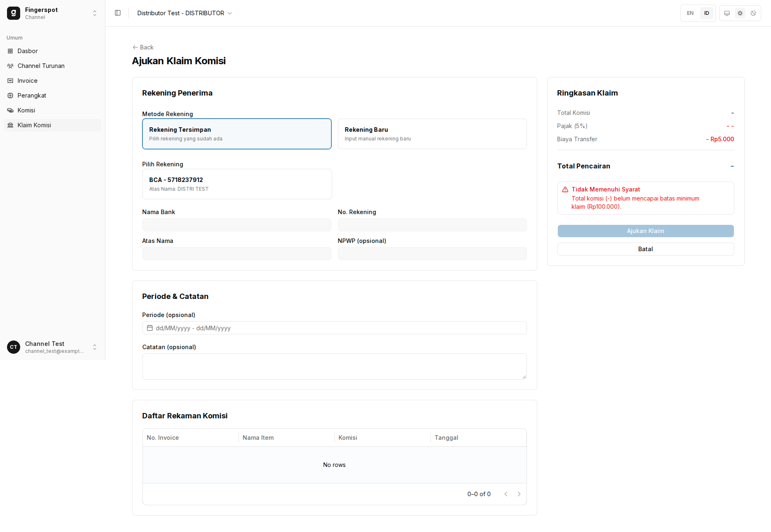Screen dimensions: 771x532
Task: Open Channel Turunan menu item
Action: coord(53,66)
